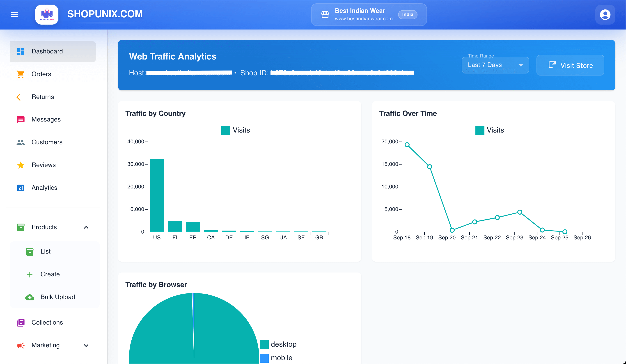Open the Analytics section
Image resolution: width=626 pixels, height=364 pixels.
pyautogui.click(x=53, y=188)
